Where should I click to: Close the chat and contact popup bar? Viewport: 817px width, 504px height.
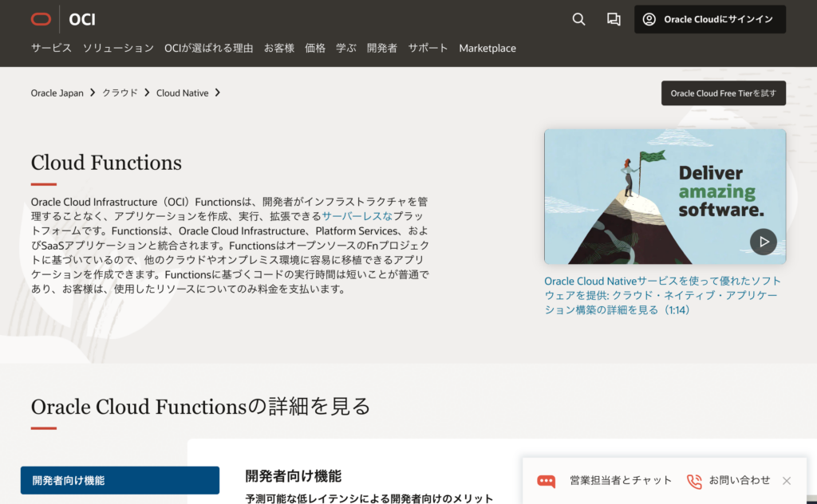pyautogui.click(x=787, y=481)
